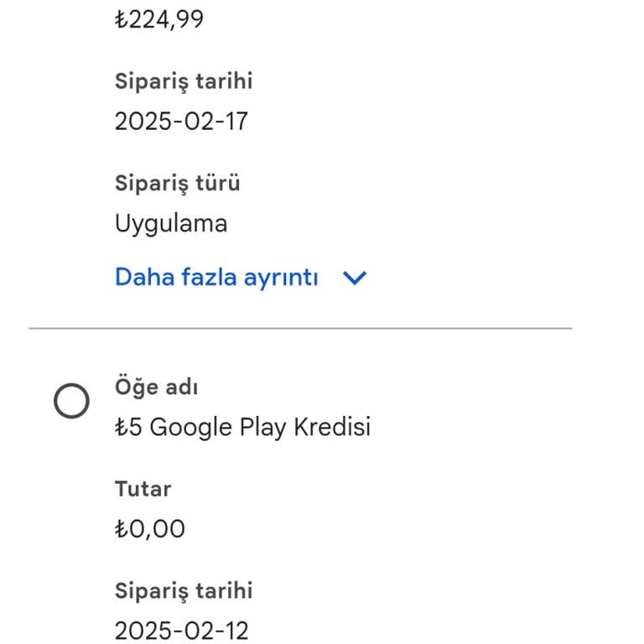Click the ₺0,00 amount value
The height and width of the screenshot is (644, 644).
coord(150,529)
